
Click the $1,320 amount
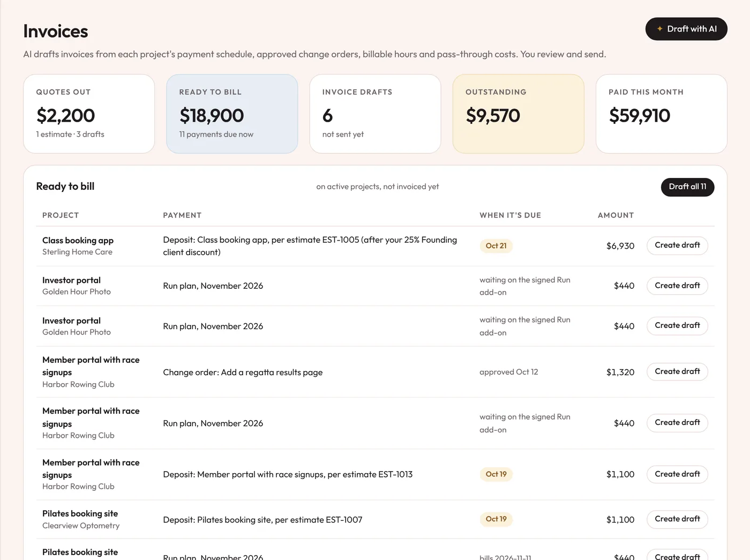point(620,372)
